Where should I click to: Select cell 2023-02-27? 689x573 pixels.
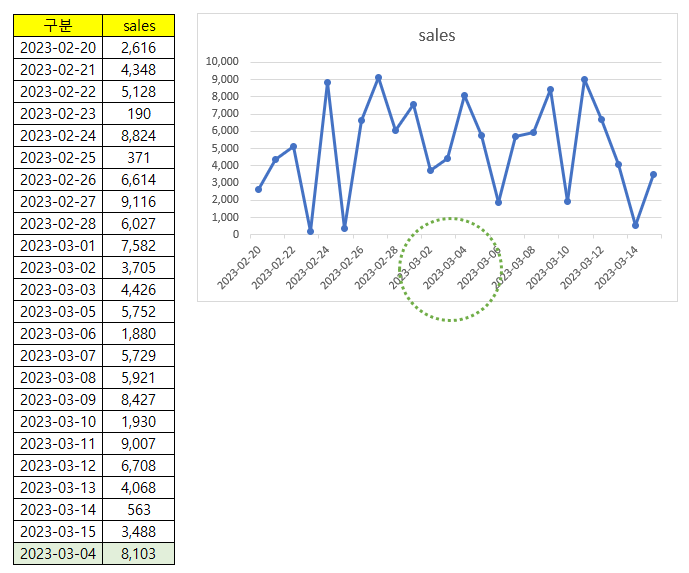pyautogui.click(x=58, y=201)
